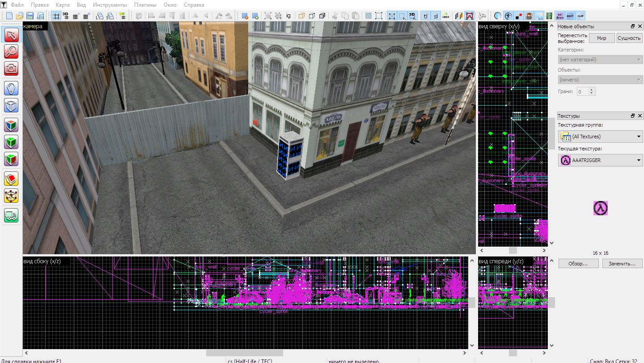Click the Заменить... textures button
644x363 pixels.
(x=622, y=264)
